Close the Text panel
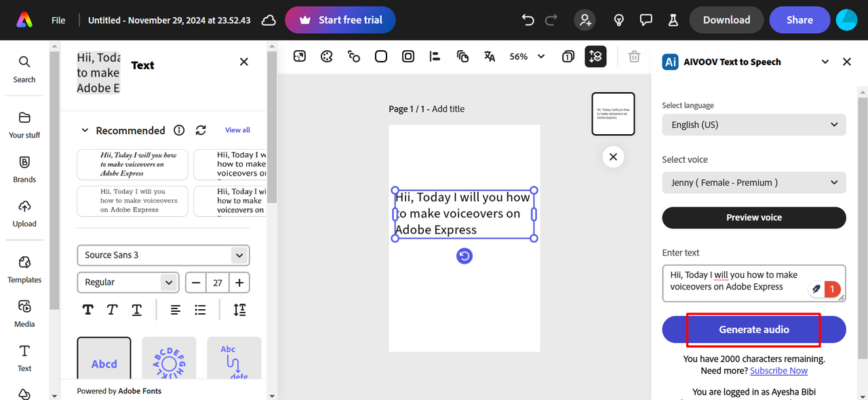Image resolution: width=868 pixels, height=400 pixels. [x=244, y=62]
